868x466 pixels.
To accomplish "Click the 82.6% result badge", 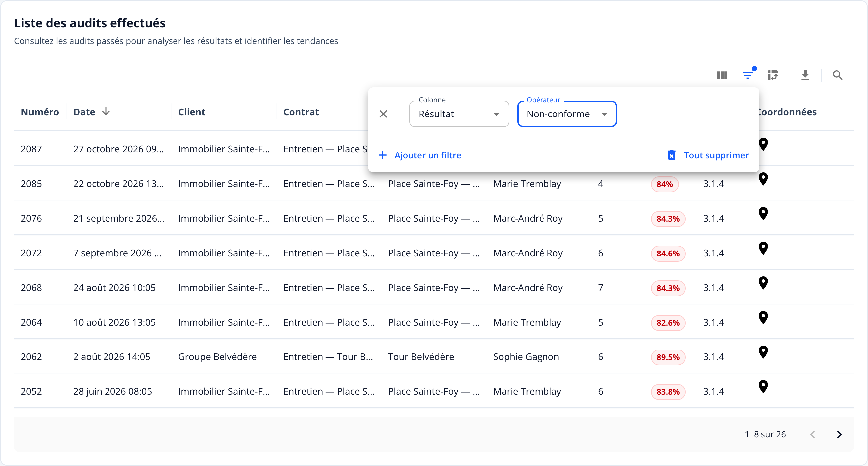I will tap(668, 323).
